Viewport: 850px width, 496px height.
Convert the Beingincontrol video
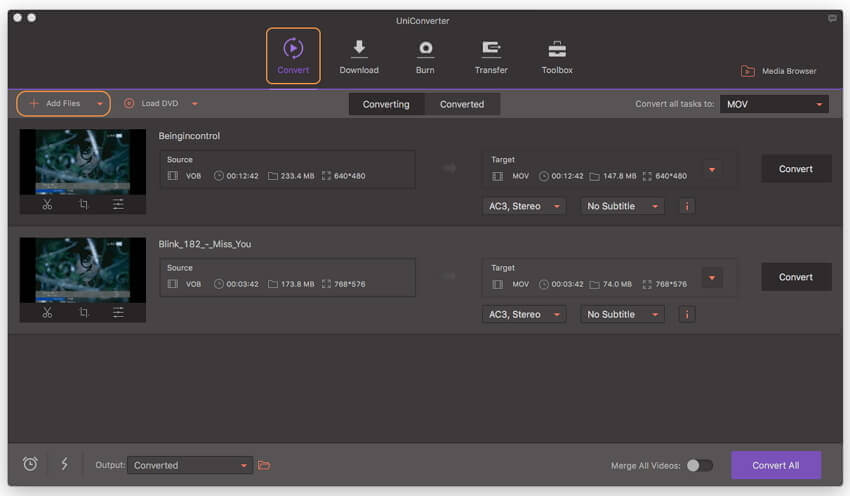796,169
